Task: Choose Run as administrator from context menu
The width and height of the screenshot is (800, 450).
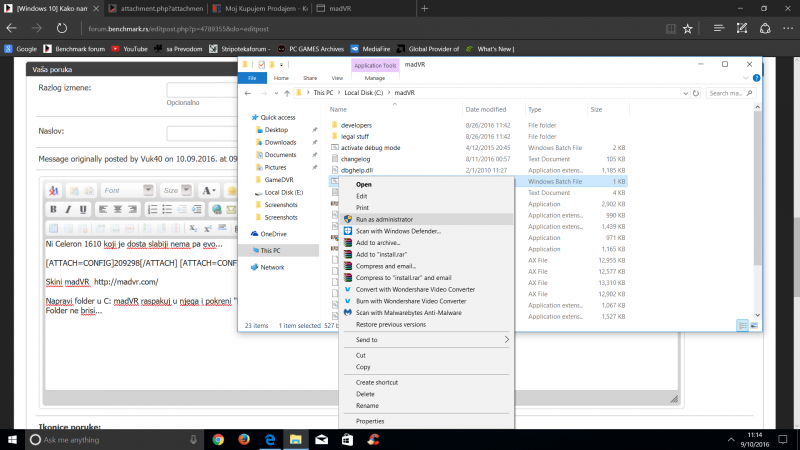Action: coord(426,219)
